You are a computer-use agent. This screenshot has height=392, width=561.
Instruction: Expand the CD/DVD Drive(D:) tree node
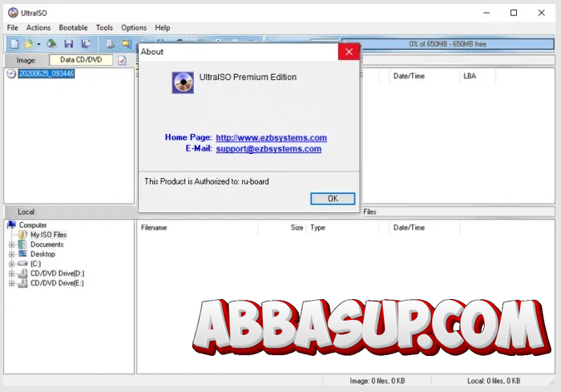pyautogui.click(x=11, y=274)
